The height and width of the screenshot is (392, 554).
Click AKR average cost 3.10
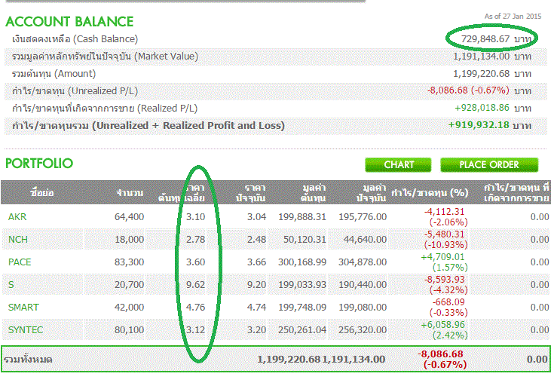(195, 216)
